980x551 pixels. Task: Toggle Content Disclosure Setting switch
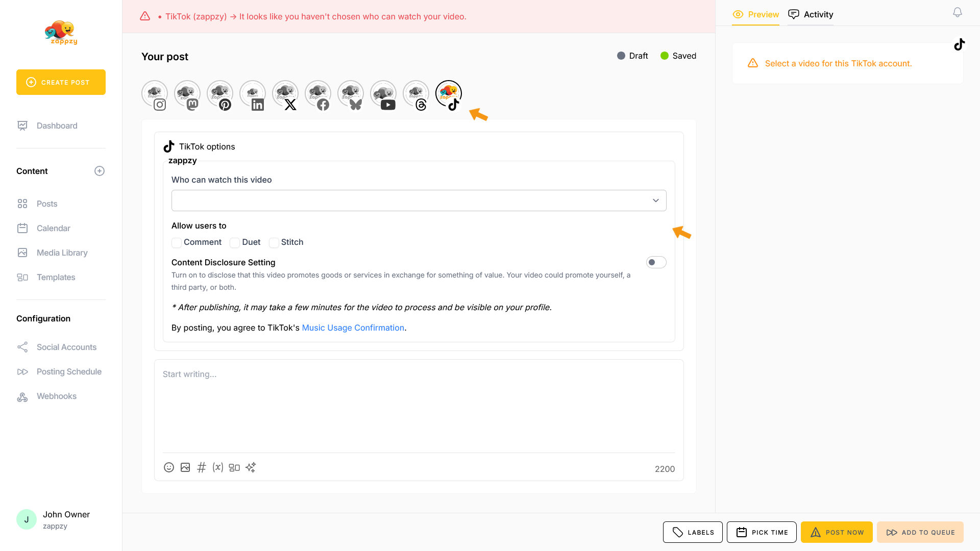(656, 262)
